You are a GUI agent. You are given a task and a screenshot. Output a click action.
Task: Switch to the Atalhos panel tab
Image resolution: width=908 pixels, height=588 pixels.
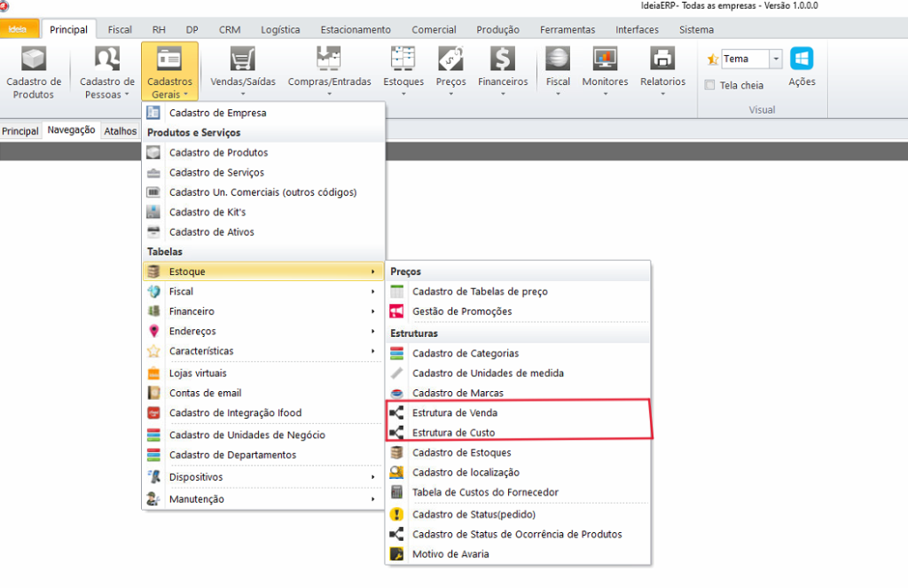(x=120, y=130)
